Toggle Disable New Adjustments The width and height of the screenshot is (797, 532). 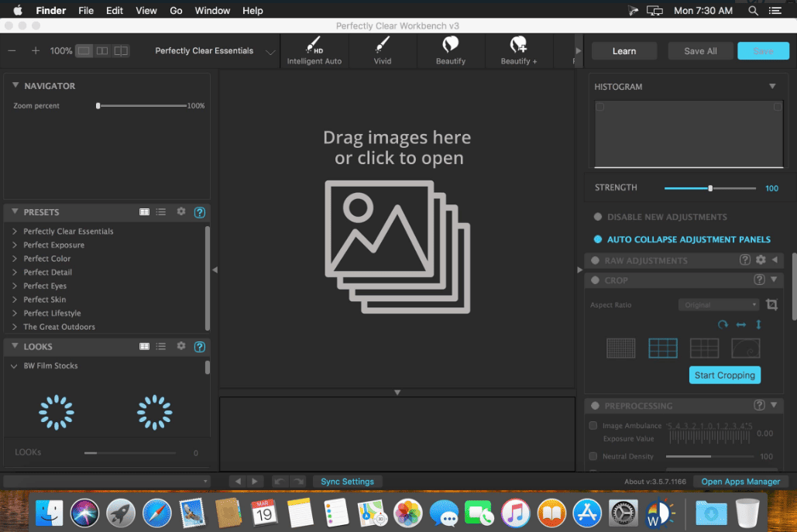click(x=598, y=217)
